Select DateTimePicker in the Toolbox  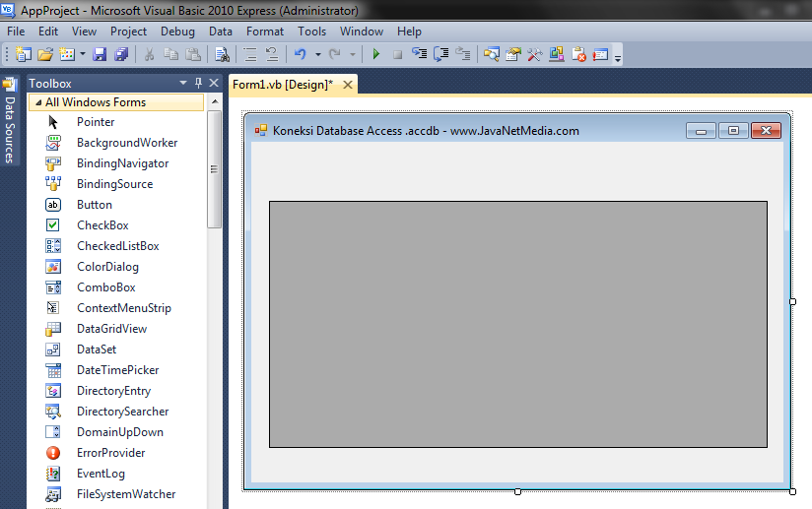click(x=117, y=370)
